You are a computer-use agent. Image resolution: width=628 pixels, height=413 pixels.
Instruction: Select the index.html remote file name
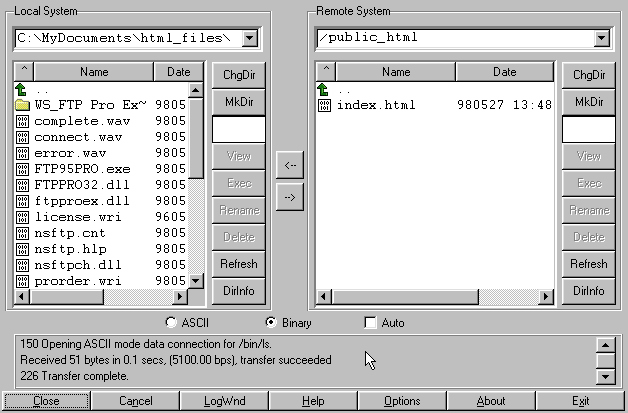pyautogui.click(x=376, y=105)
